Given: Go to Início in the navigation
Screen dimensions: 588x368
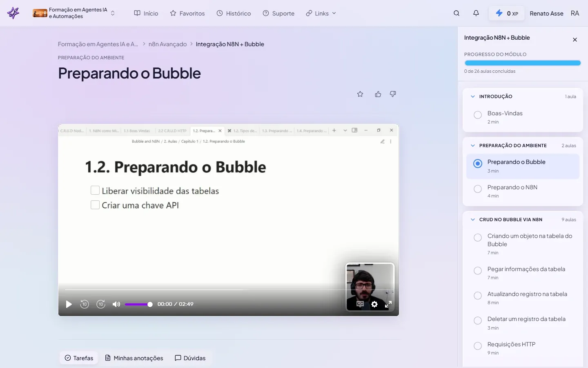Looking at the screenshot, I should point(146,13).
